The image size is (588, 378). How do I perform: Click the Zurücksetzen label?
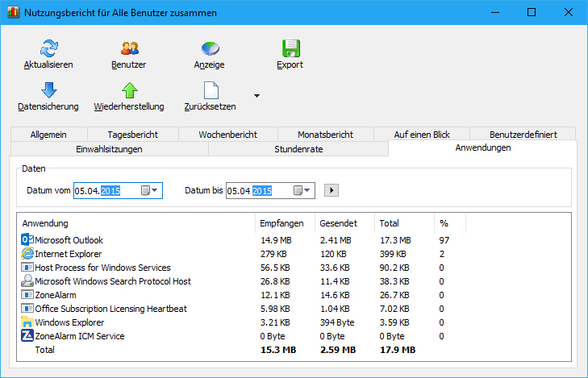pos(210,106)
